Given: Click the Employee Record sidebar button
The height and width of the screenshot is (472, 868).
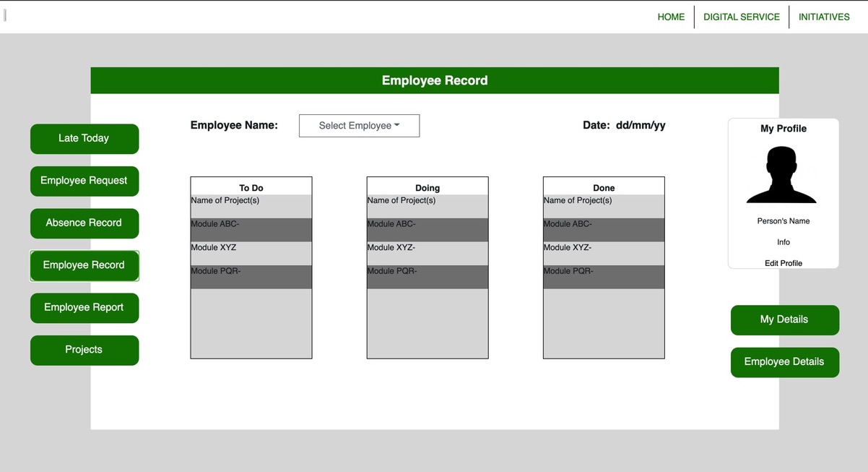Looking at the screenshot, I should [84, 265].
